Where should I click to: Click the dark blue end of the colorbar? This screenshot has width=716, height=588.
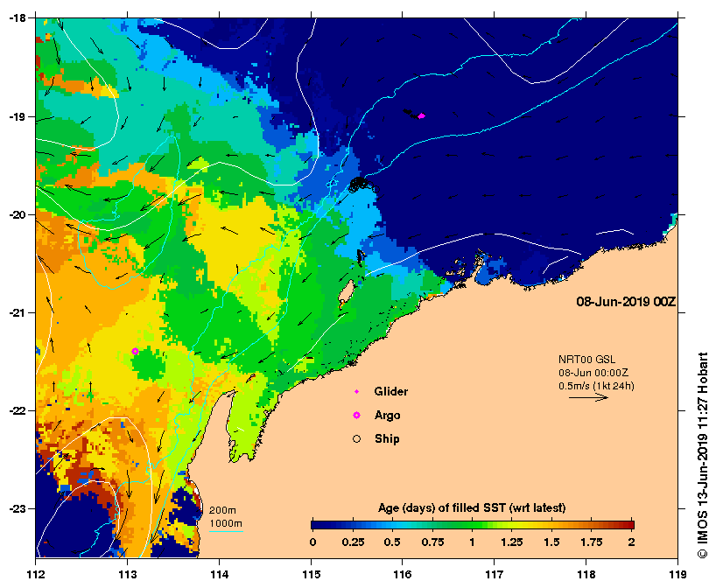[318, 524]
